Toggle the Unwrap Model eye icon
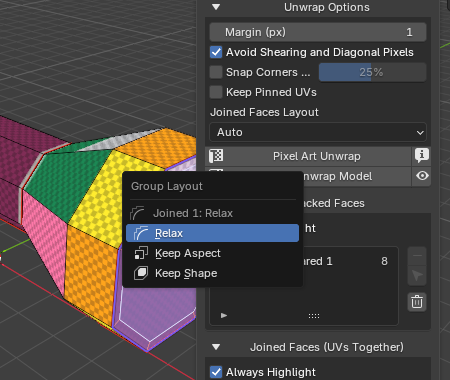This screenshot has height=380, width=450. (422, 176)
